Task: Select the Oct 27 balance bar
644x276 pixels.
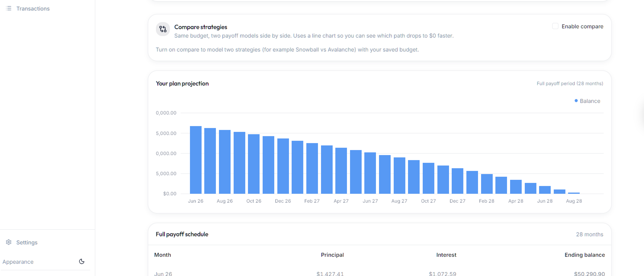Action: point(428,178)
